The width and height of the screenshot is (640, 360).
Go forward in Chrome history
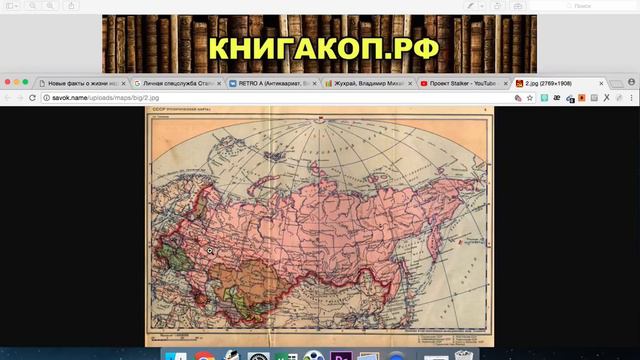[x=20, y=98]
